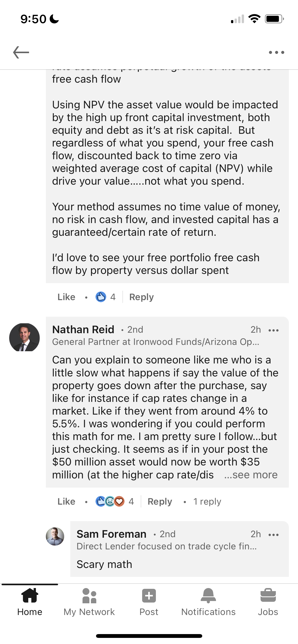Screen dimensions: 298x644
Task: Open Sam Foreman's reply options menu
Action: click(274, 535)
